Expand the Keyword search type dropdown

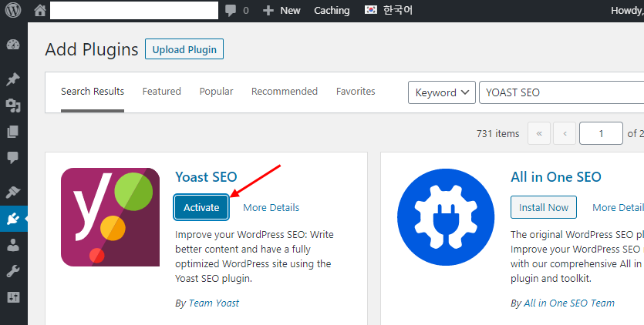pyautogui.click(x=441, y=92)
